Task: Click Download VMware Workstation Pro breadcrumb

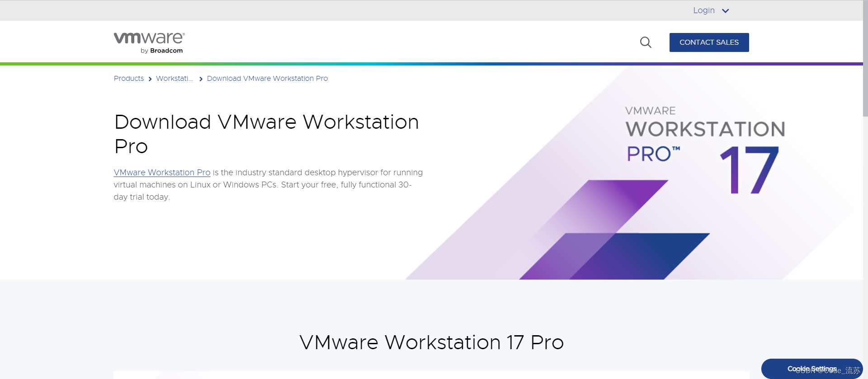Action: pos(267,79)
